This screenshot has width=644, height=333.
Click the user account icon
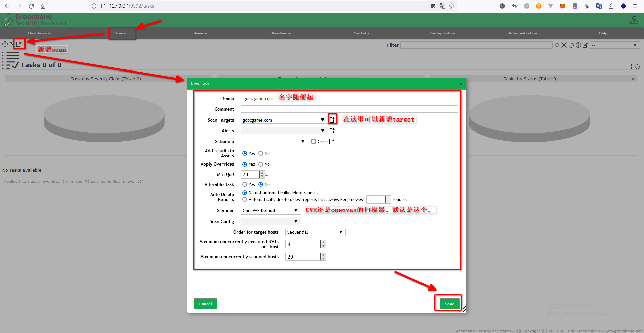[634, 20]
